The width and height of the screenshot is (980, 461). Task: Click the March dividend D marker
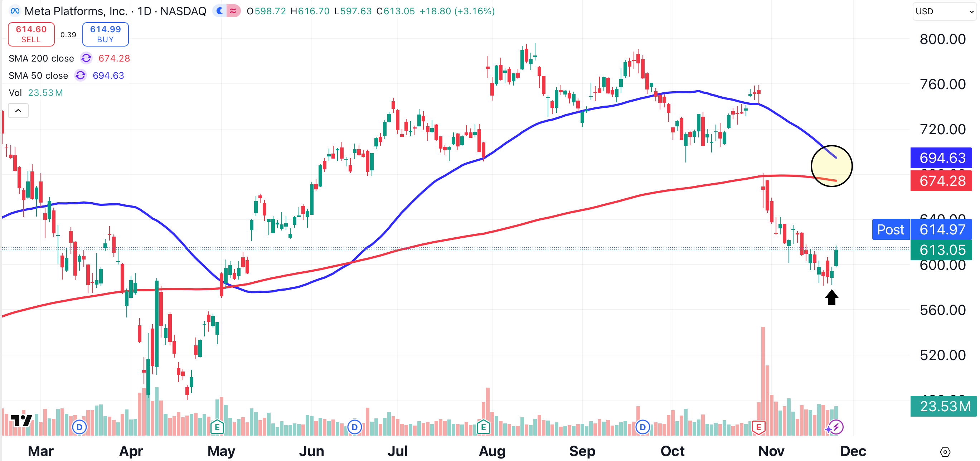pos(79,427)
